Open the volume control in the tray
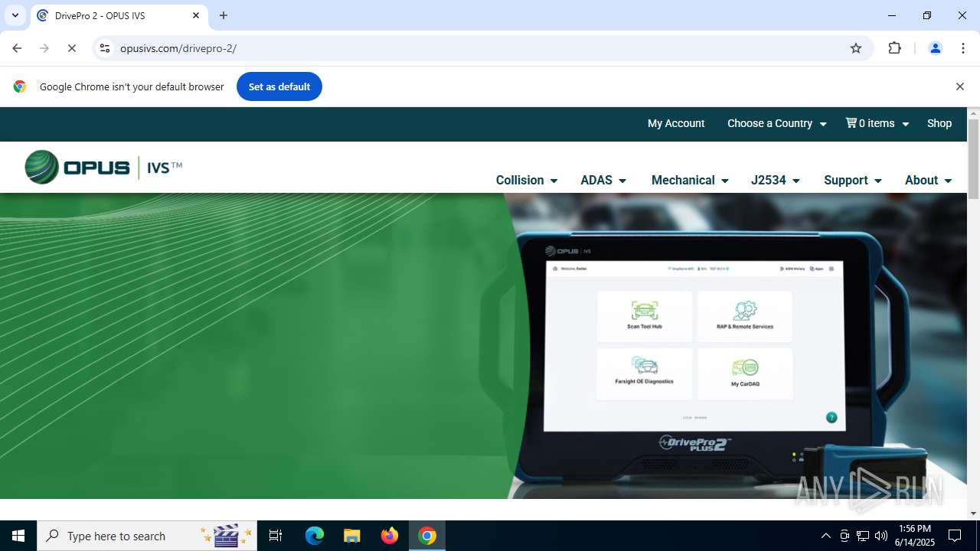Viewport: 980px width, 551px height. pyautogui.click(x=880, y=536)
